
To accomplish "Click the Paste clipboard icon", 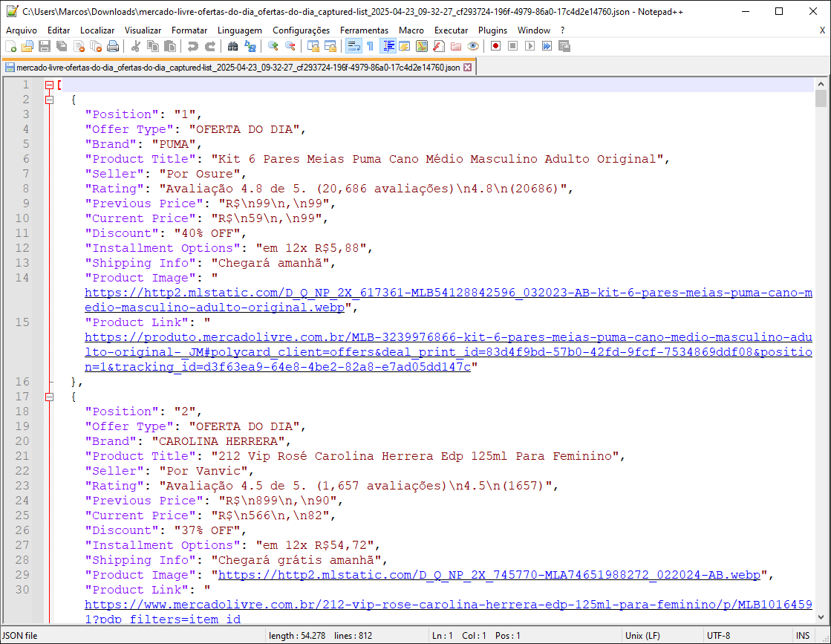I will point(170,47).
